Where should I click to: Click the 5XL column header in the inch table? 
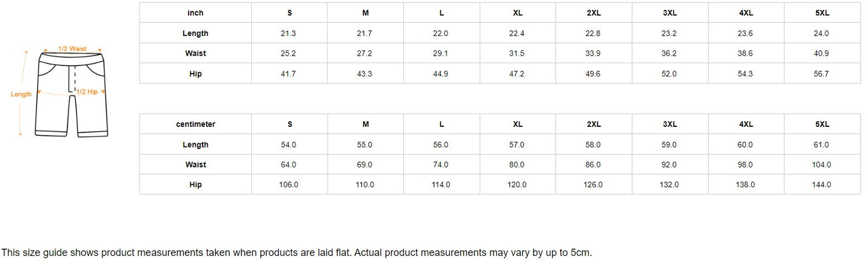(x=822, y=13)
